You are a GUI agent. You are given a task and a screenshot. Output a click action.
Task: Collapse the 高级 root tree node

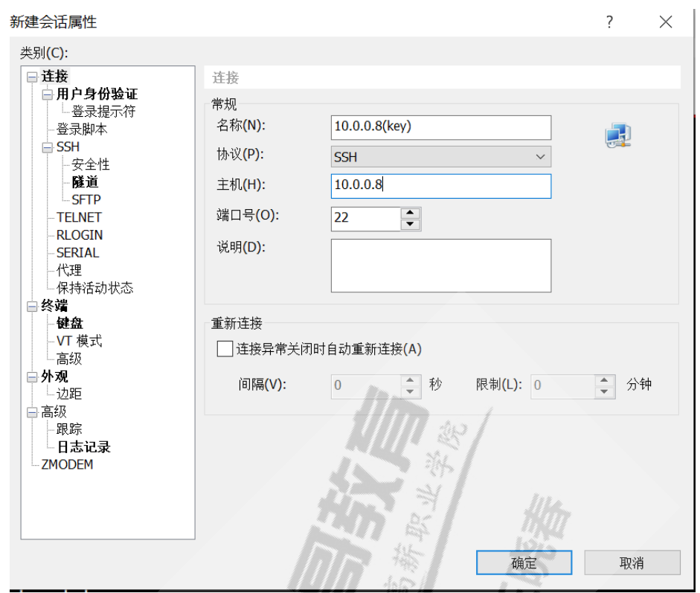pos(32,412)
